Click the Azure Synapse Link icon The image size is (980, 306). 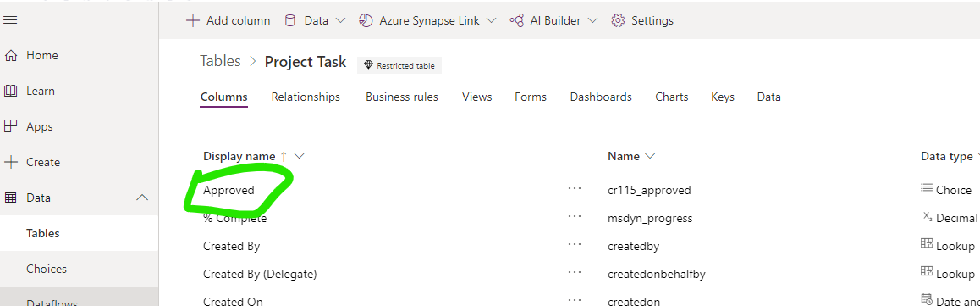(366, 20)
